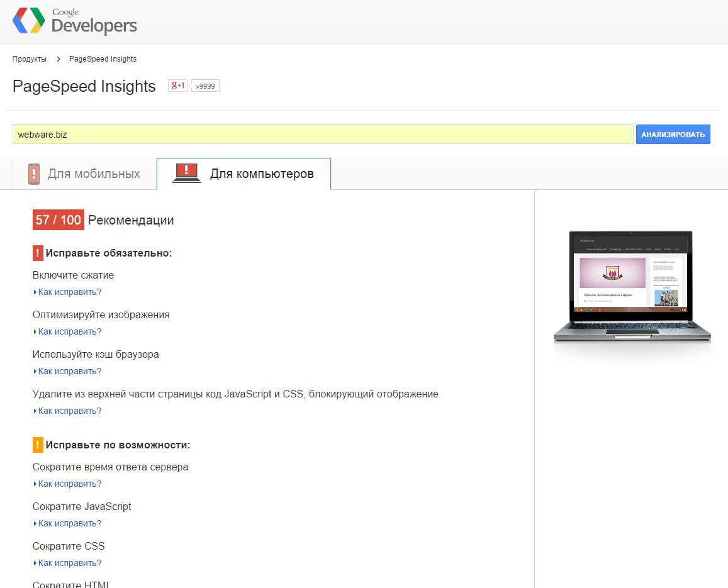
Task: Switch to the Для мобильных tab
Action: [84, 174]
